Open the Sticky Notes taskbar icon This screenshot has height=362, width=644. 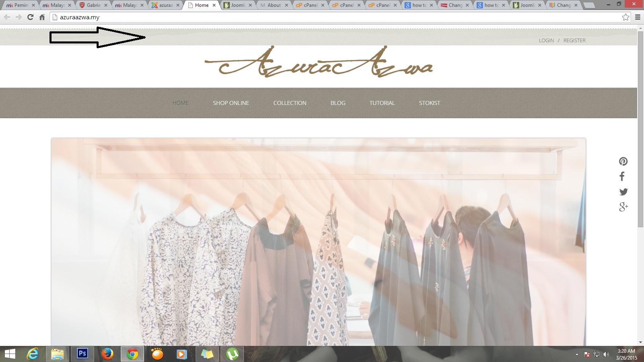coord(207,354)
